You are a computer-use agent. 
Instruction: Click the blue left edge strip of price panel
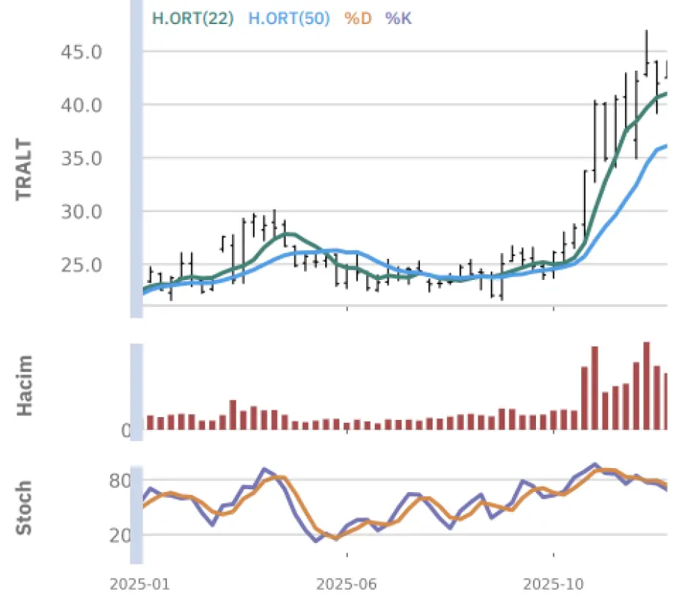[136, 159]
